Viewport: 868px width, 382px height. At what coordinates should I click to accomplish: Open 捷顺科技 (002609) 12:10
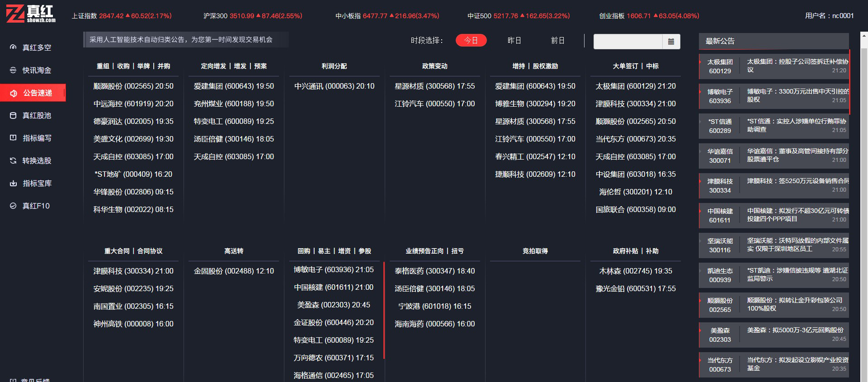tap(535, 174)
